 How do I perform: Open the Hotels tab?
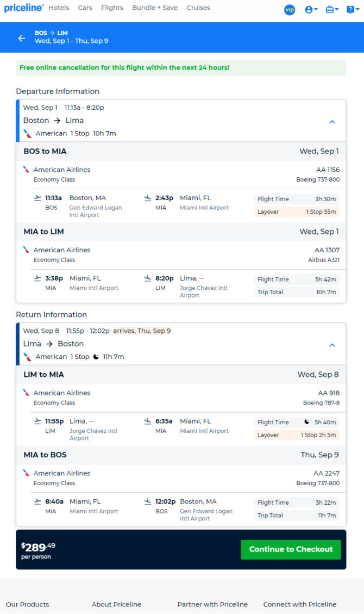pyautogui.click(x=59, y=8)
